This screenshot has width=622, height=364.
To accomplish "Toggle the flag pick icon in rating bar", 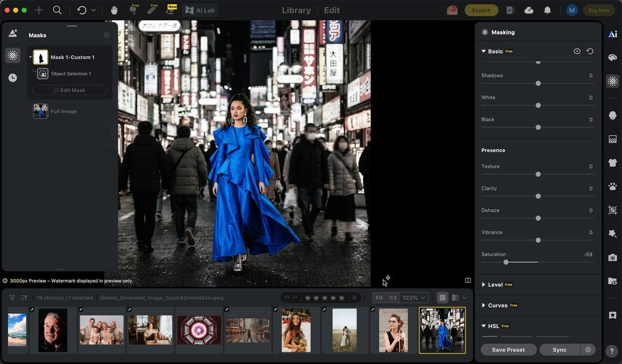I will (x=287, y=298).
